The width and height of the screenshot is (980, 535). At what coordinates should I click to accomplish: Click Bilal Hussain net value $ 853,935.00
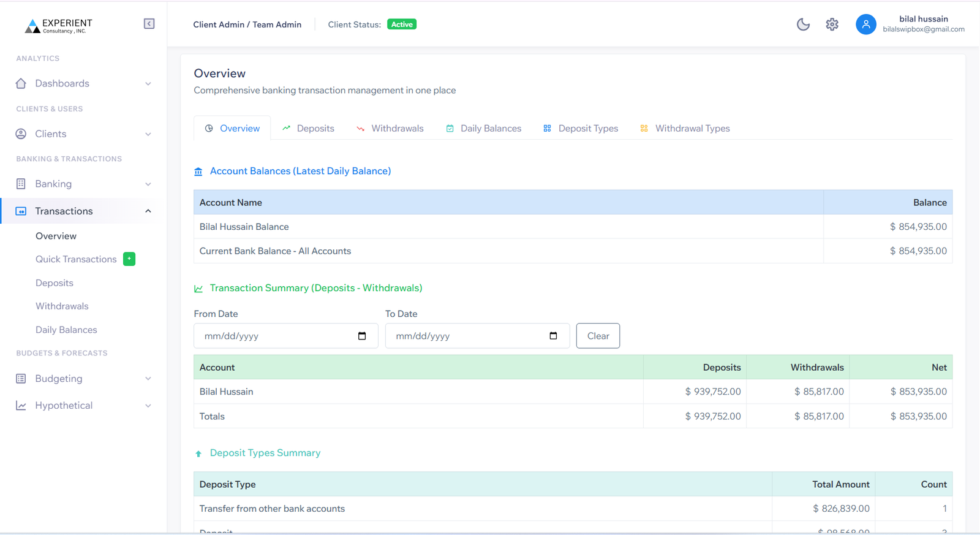coord(919,392)
